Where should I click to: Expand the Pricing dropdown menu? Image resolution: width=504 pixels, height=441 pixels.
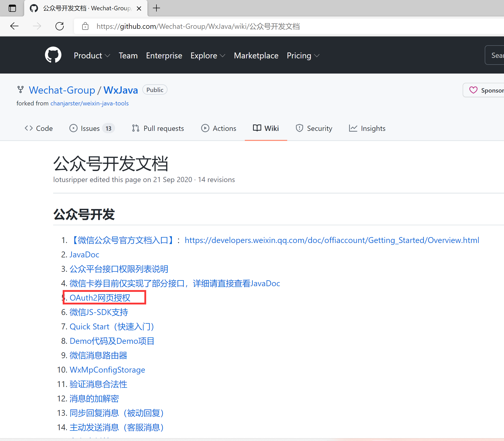click(303, 56)
